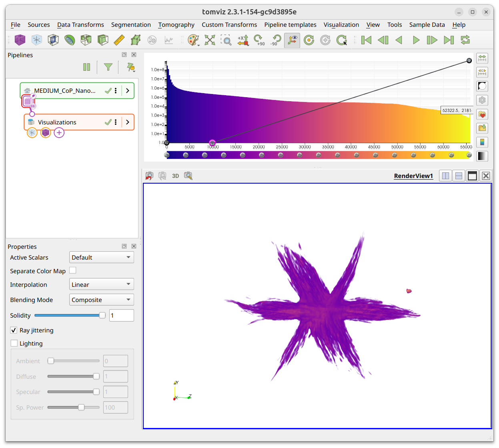Viewport: 499px width, 448px height.
Task: Open the Tomography menu
Action: coord(176,25)
